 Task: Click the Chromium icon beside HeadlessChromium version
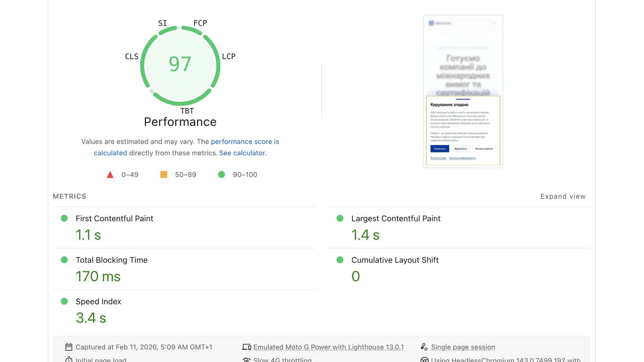pyautogui.click(x=424, y=359)
